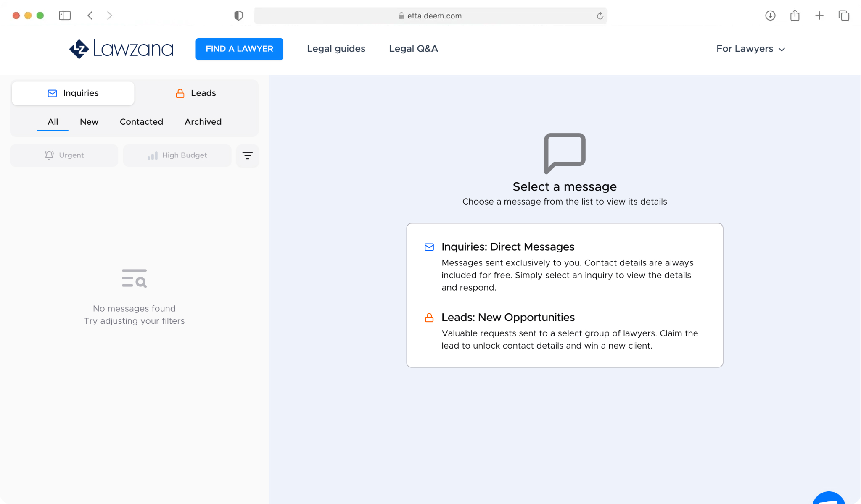Click the share icon in toolbar

coord(795,16)
